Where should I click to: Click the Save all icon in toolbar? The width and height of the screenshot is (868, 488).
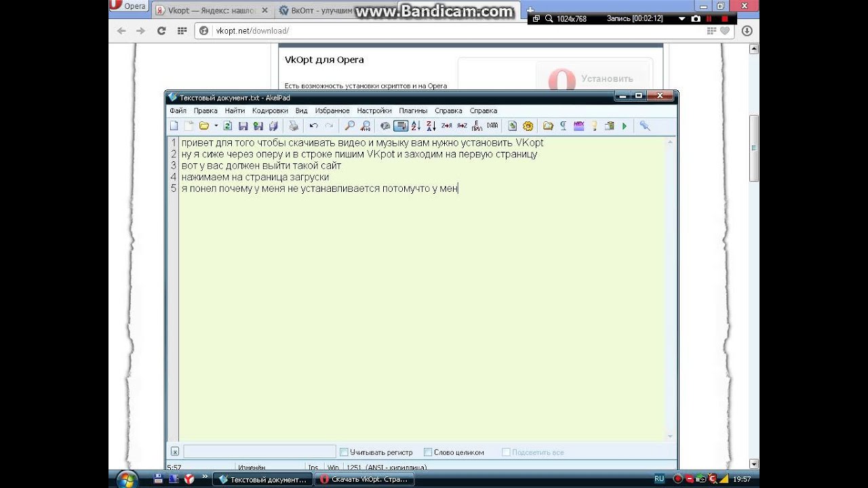point(273,125)
